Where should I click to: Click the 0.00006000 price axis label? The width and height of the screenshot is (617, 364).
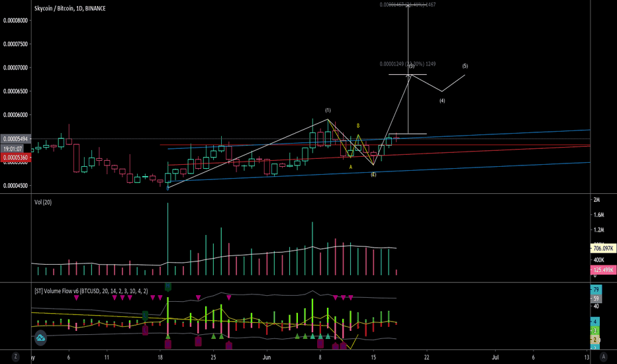pyautogui.click(x=16, y=115)
